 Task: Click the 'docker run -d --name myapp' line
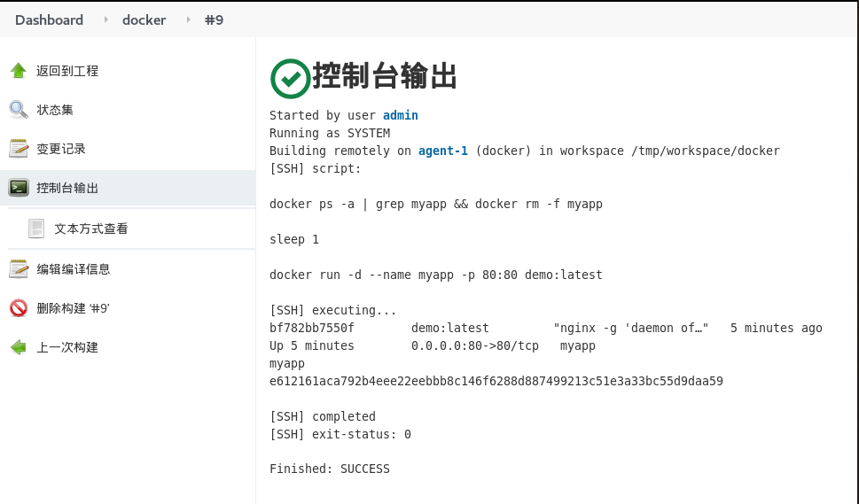click(436, 275)
